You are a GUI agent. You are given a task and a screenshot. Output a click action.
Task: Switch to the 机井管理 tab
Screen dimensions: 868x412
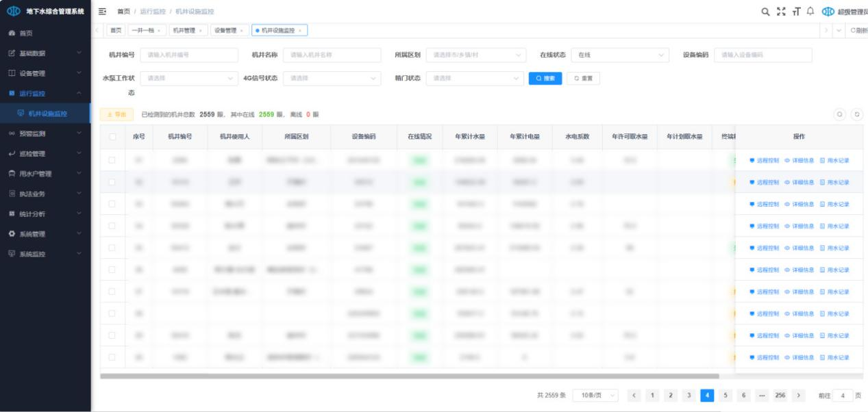(188, 31)
